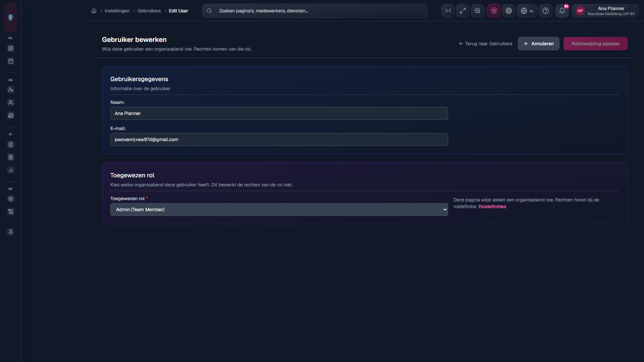
Task: Click the Gebruiker bewerken heading
Action: coord(134,40)
